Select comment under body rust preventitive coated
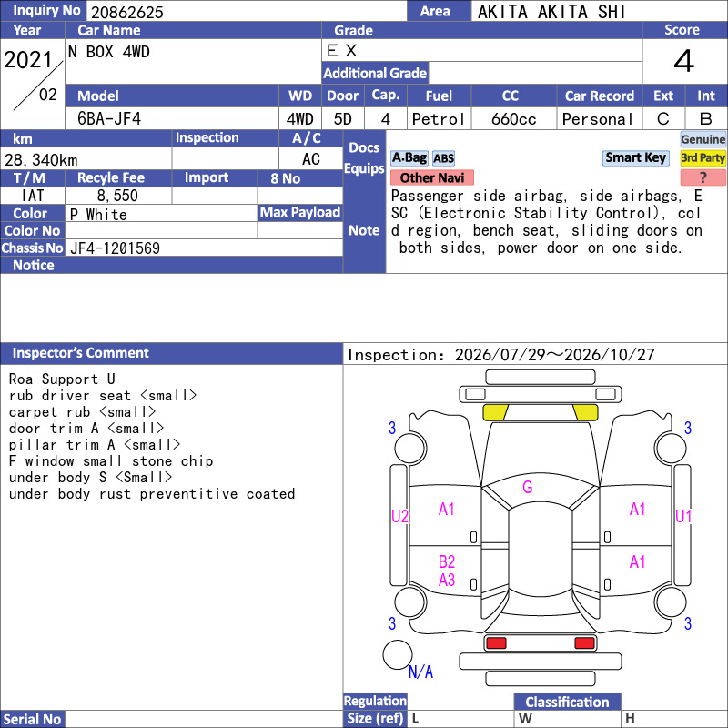The image size is (728, 728). [152, 493]
